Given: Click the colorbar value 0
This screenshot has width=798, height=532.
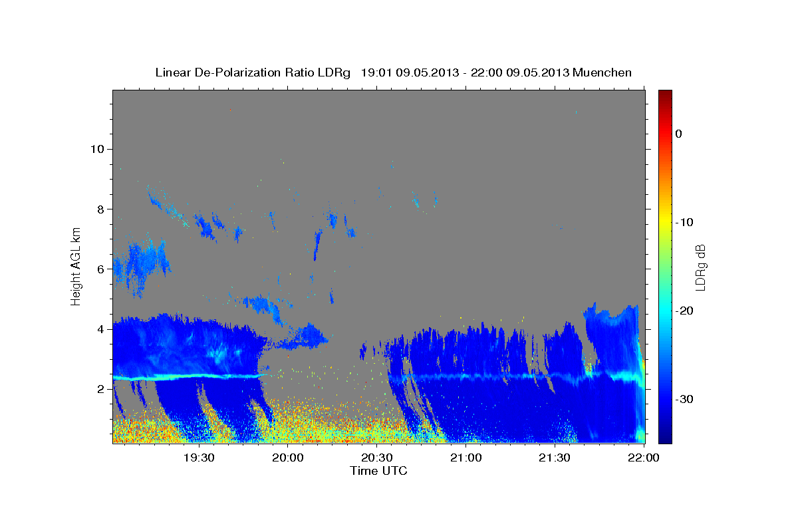Looking at the screenshot, I should 678,134.
